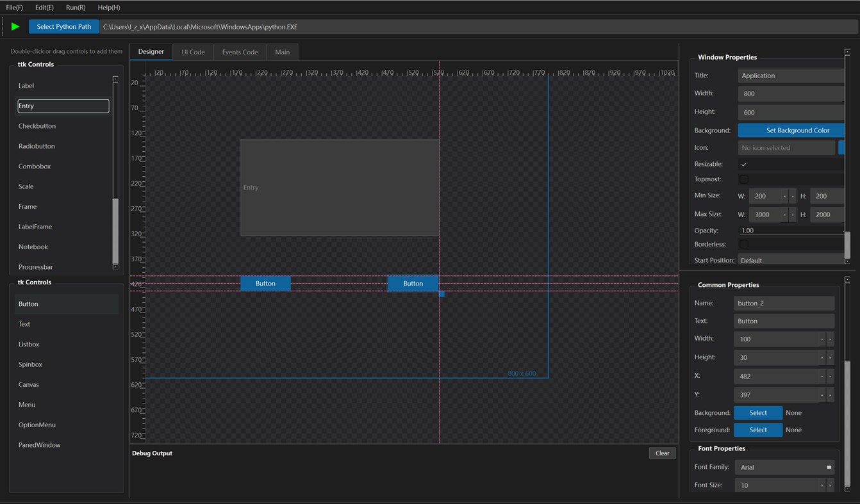Click the Opacity value field
The height and width of the screenshot is (504, 860).
[791, 230]
